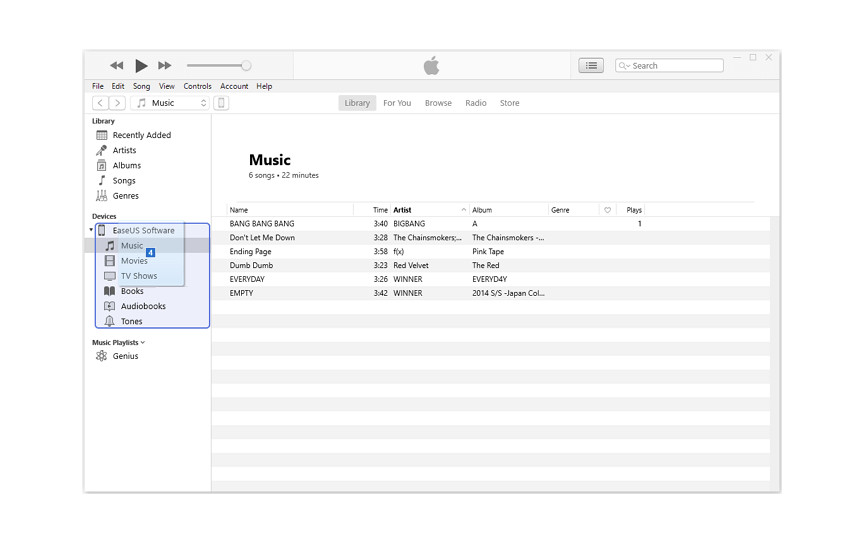The height and width of the screenshot is (545, 853).
Task: Open the Controls menu
Action: 197,86
